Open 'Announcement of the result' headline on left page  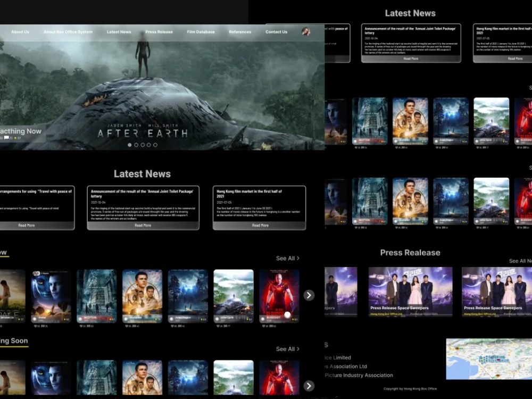[142, 194]
